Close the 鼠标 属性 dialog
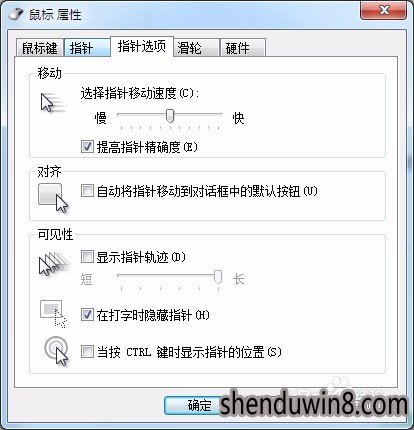 [x=383, y=11]
